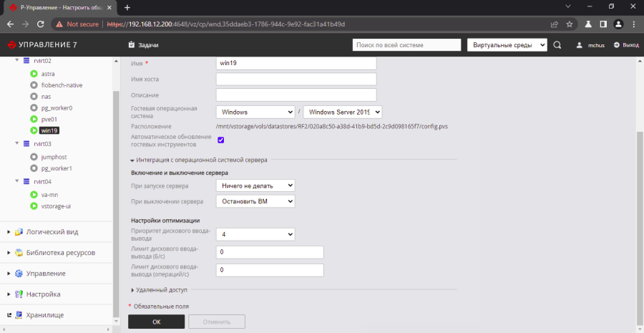This screenshot has width=644, height=333.
Task: Click the Библиотека ресурсов icon
Action: click(x=19, y=253)
